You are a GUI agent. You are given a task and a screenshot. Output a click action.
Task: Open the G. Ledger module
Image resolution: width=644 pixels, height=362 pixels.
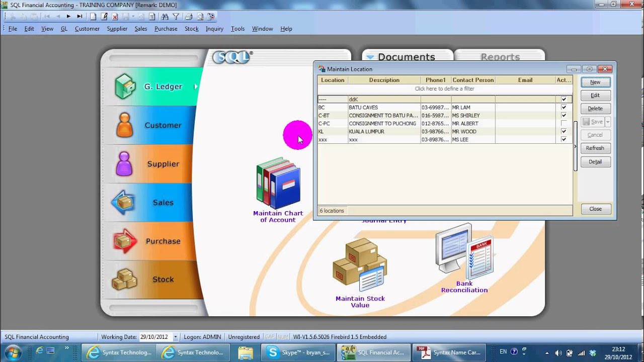[152, 86]
